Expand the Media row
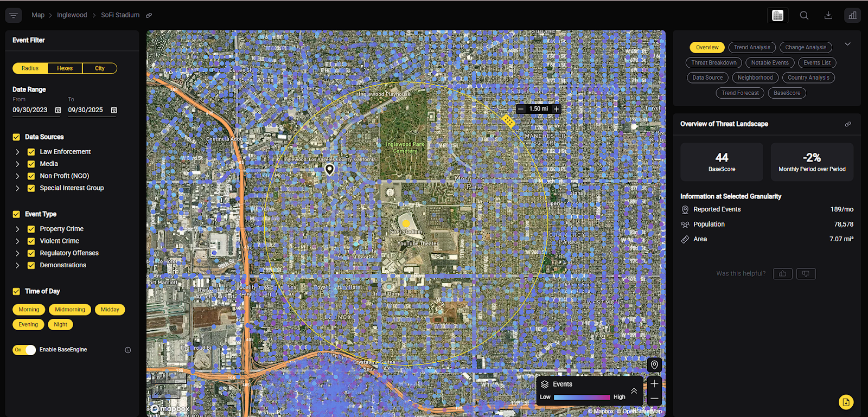Viewport: 868px width, 417px height. [17, 164]
